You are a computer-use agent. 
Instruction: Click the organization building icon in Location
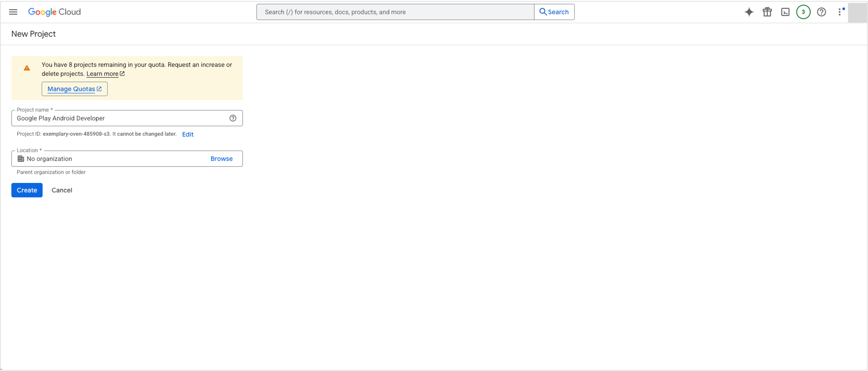[21, 159]
